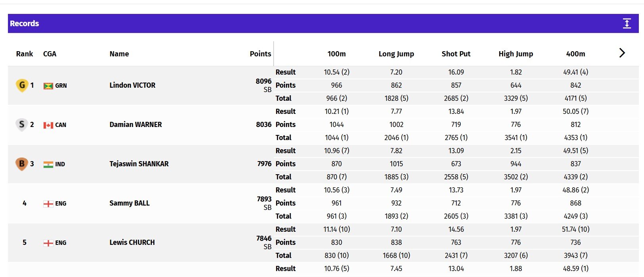This screenshot has width=644, height=277.
Task: Click Sammy Ball's England flag icon
Action: (48, 204)
